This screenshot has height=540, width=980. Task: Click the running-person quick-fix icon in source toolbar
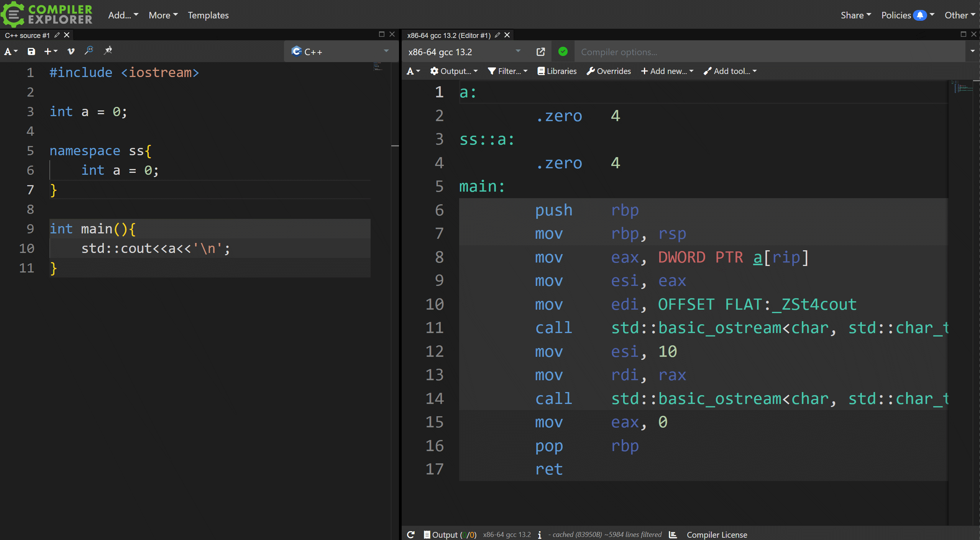point(108,51)
